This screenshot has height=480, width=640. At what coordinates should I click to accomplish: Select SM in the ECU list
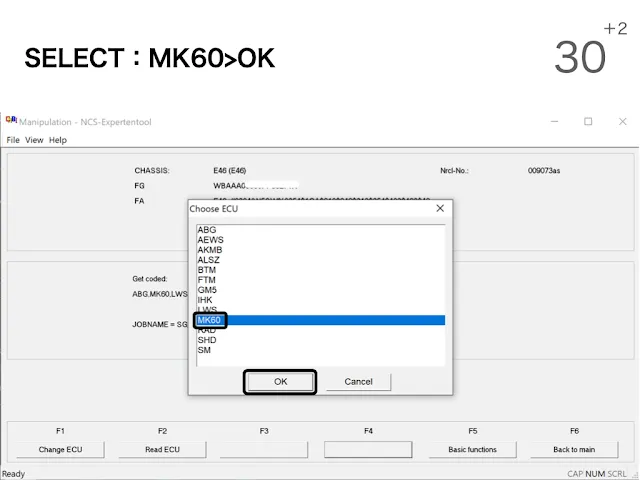point(320,350)
